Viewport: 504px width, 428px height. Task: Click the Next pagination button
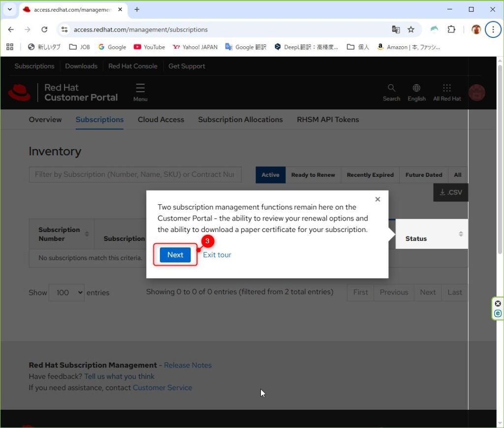pyautogui.click(x=428, y=292)
